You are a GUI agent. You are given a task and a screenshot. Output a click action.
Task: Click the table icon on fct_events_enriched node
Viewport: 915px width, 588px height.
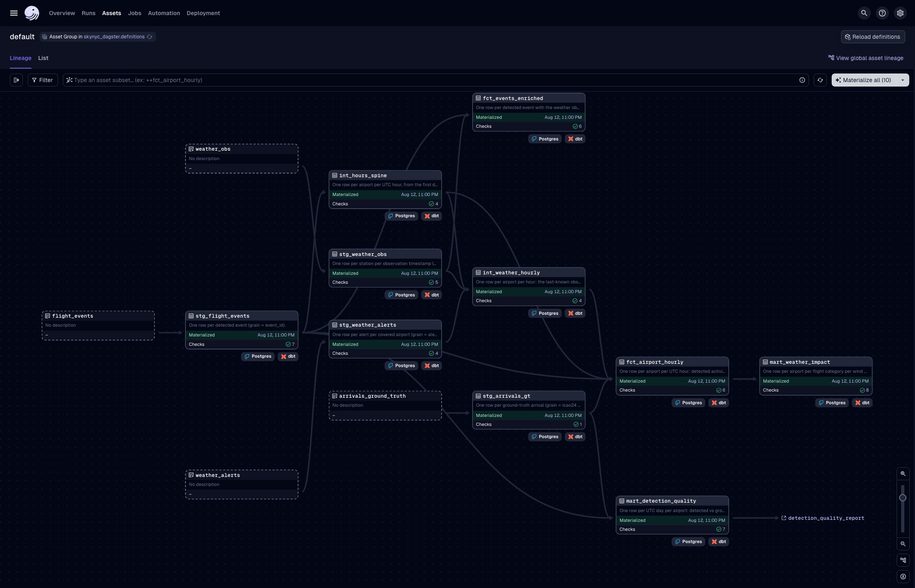pyautogui.click(x=478, y=98)
